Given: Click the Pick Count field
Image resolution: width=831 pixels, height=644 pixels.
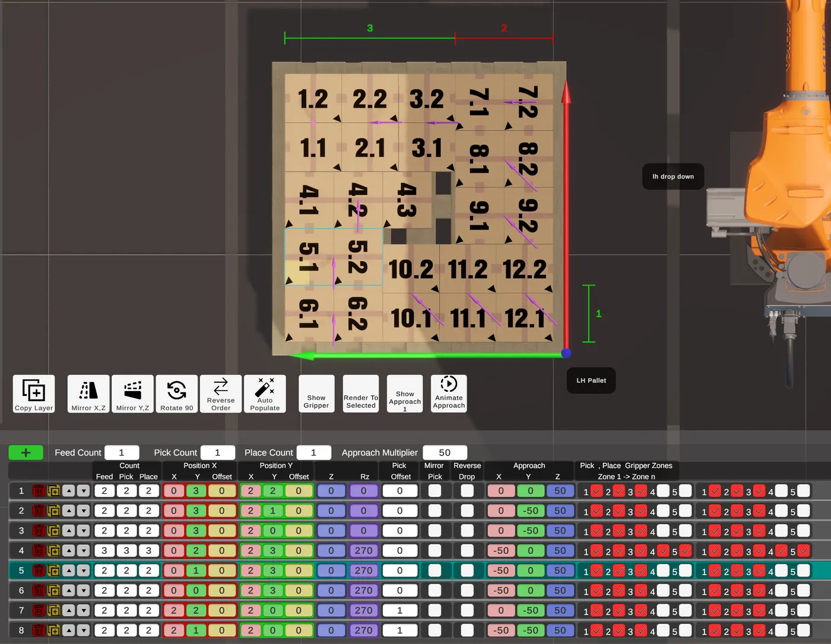Looking at the screenshot, I should tap(218, 453).
